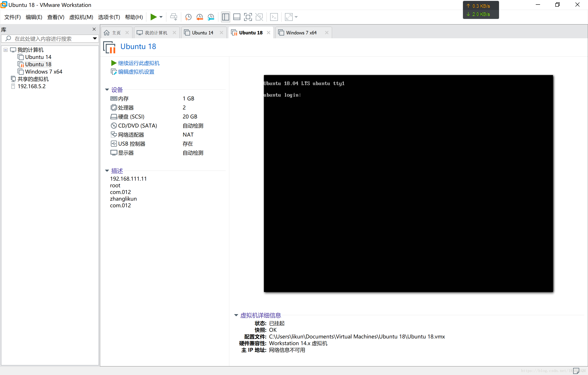Click the config file path Ubuntu 18.vmx

(357, 336)
